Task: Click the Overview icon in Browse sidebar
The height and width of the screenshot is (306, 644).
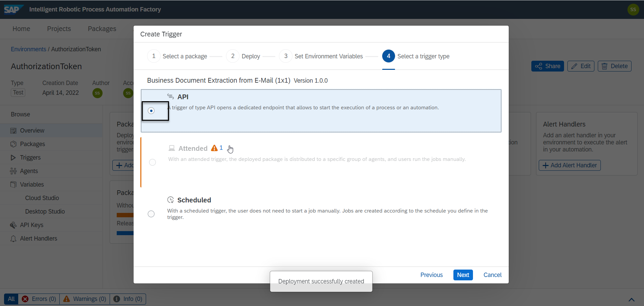Action: 13,131
